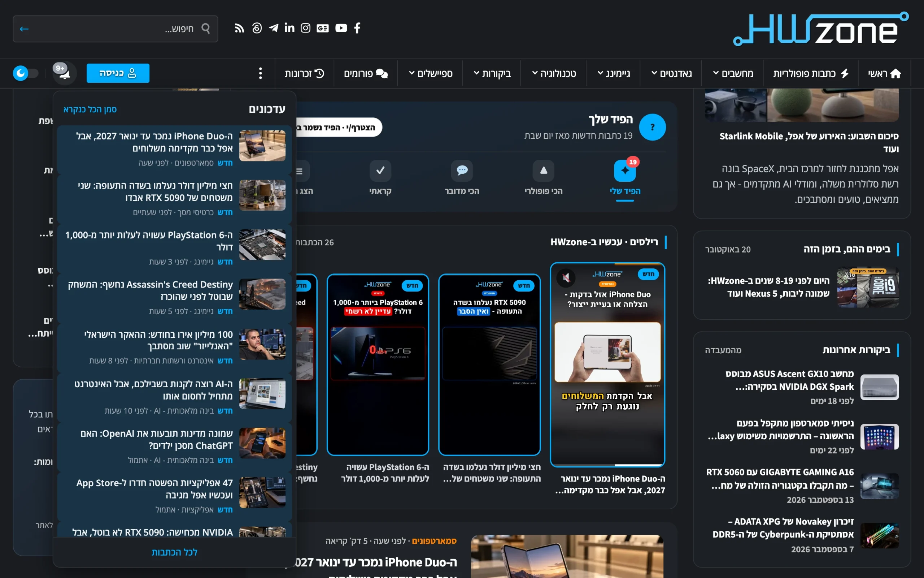Expand the גאדג'טים dropdown menu
Screen dimensions: 924x578
pos(671,73)
